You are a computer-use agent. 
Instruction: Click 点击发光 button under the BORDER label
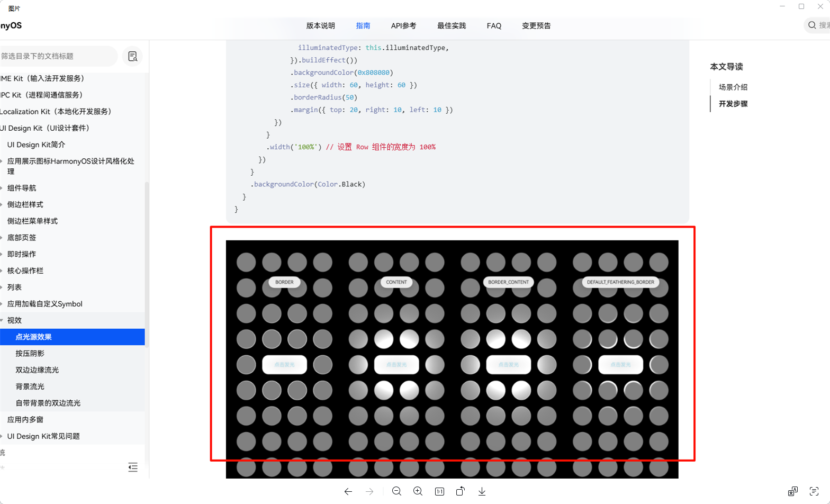(284, 365)
